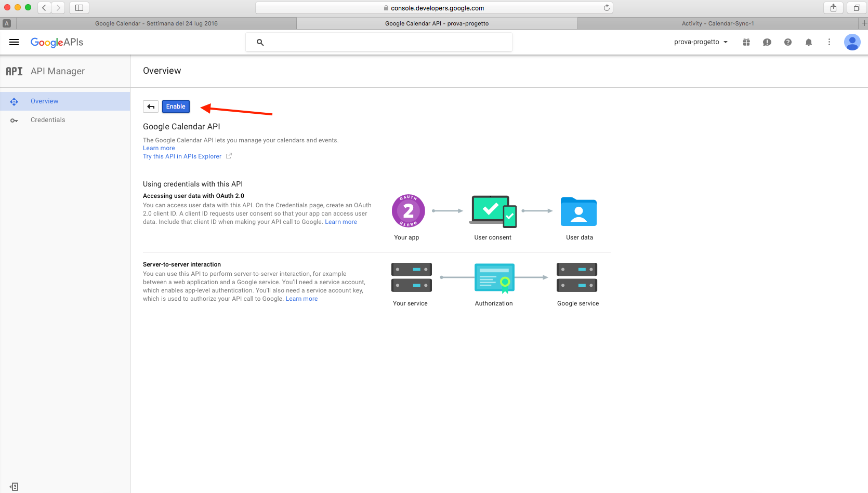Click Safari forward navigation button
The height and width of the screenshot is (493, 868).
58,8
